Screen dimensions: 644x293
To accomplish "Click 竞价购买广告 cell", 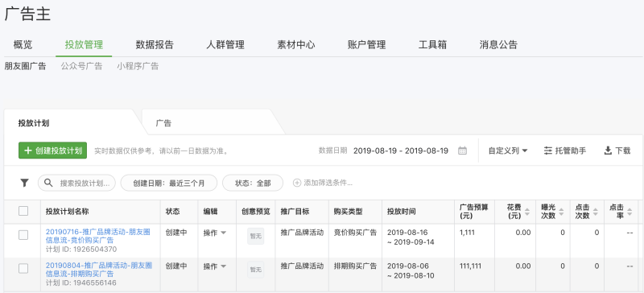I will click(x=355, y=233).
